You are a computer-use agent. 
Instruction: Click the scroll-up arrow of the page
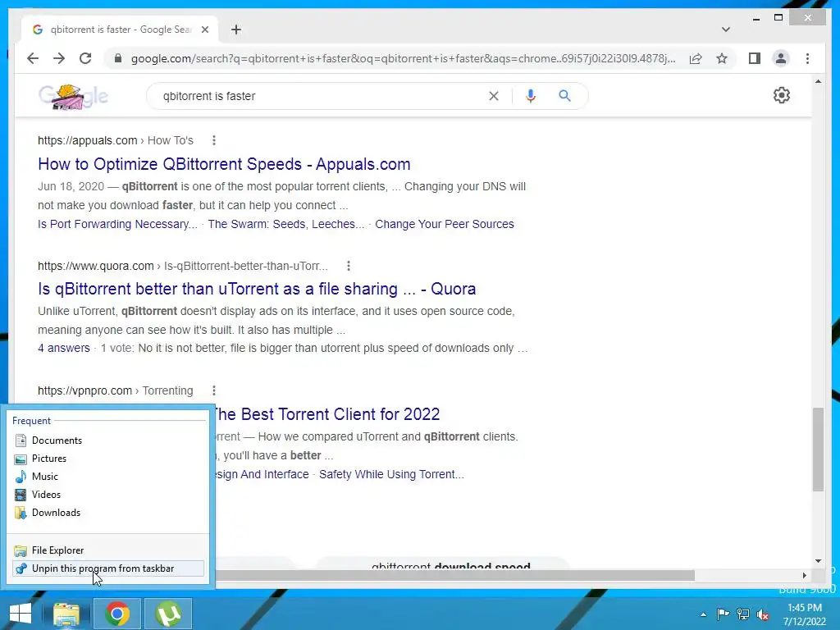pos(818,81)
